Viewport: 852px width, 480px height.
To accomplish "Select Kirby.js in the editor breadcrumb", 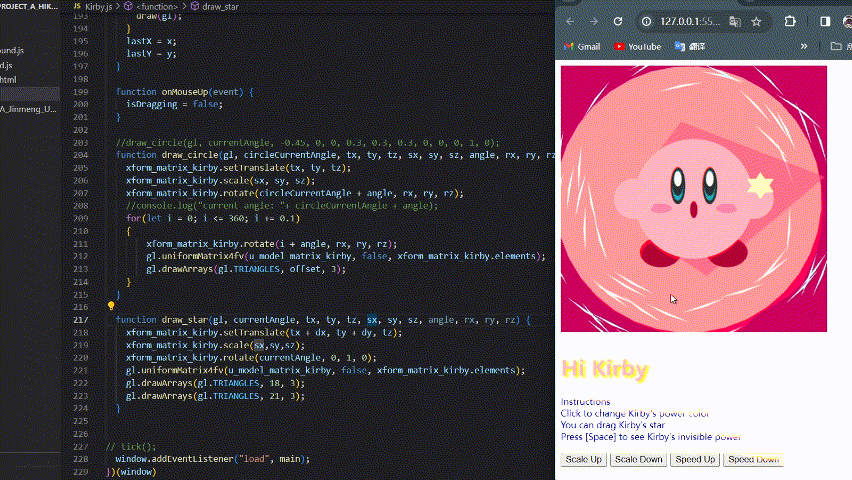I will pos(98,7).
